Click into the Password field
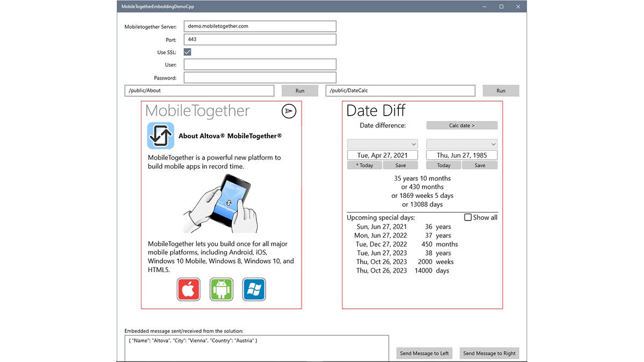The image size is (644, 362). coord(260,77)
